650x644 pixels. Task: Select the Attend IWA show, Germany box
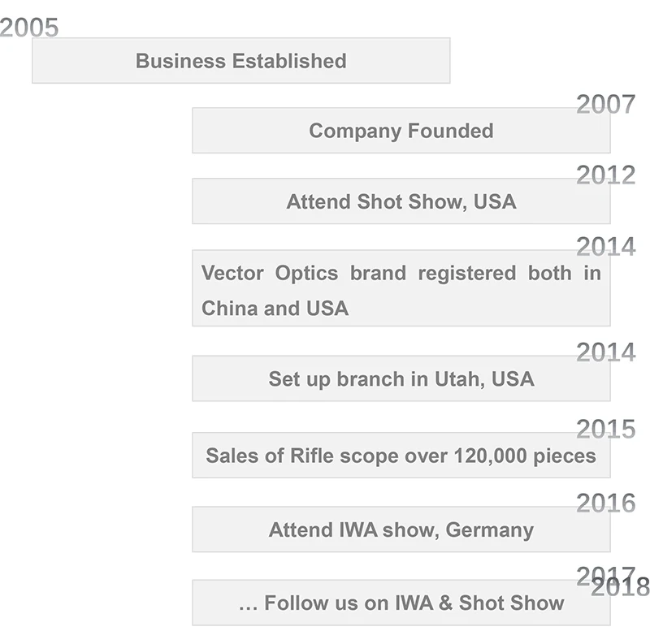pyautogui.click(x=401, y=530)
